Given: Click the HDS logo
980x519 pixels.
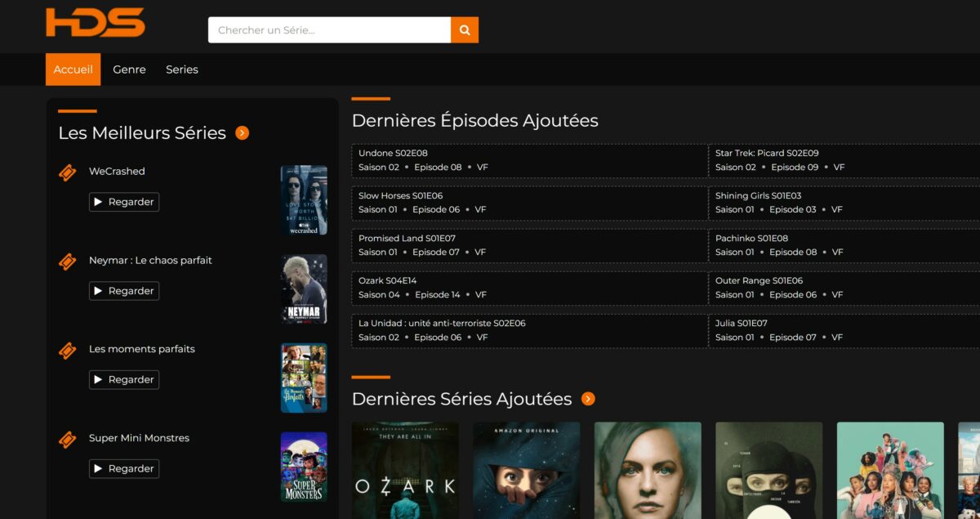Looking at the screenshot, I should click(x=96, y=22).
